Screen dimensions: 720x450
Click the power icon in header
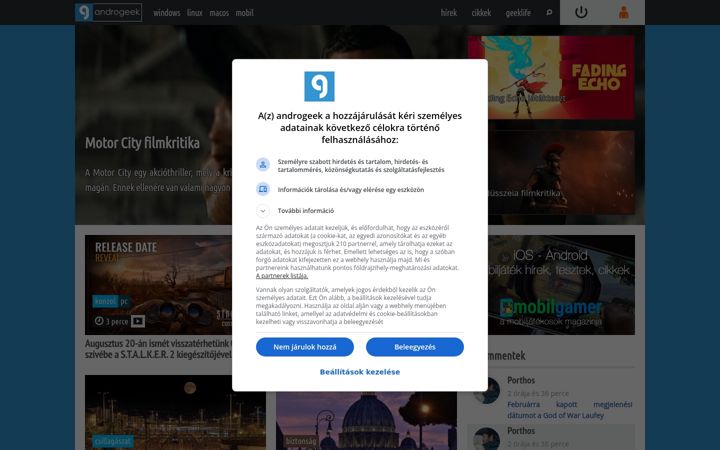coord(581,12)
